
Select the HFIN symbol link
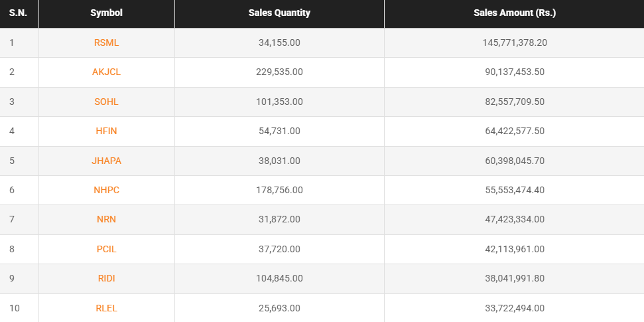coord(106,131)
